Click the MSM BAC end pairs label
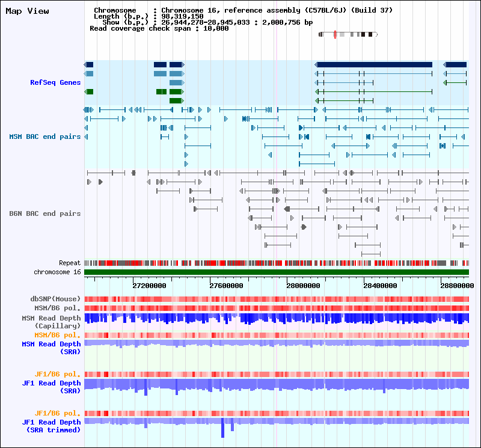The height and width of the screenshot is (448, 481). [x=44, y=137]
